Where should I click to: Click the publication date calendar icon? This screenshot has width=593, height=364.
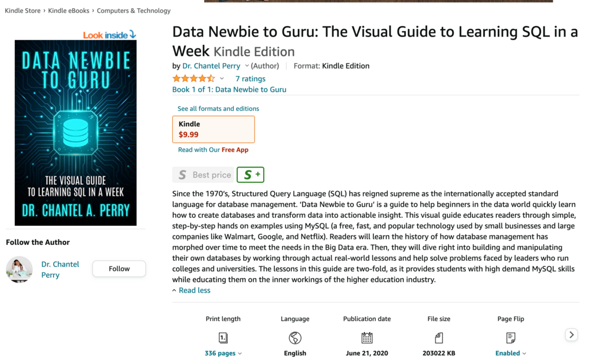pyautogui.click(x=367, y=337)
